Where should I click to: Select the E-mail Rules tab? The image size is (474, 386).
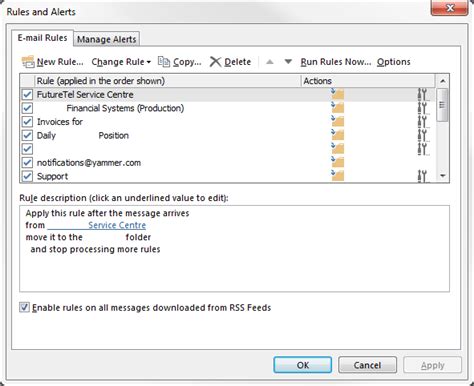(42, 38)
